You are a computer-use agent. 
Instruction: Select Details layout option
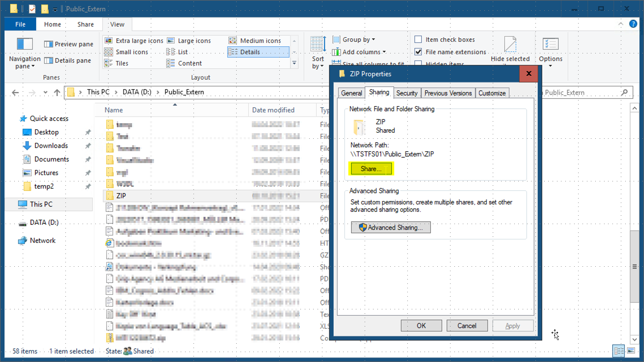click(258, 52)
